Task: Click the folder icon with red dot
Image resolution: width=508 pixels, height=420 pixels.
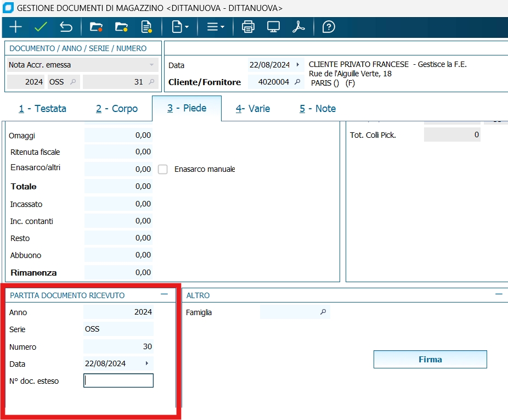Action: click(97, 27)
